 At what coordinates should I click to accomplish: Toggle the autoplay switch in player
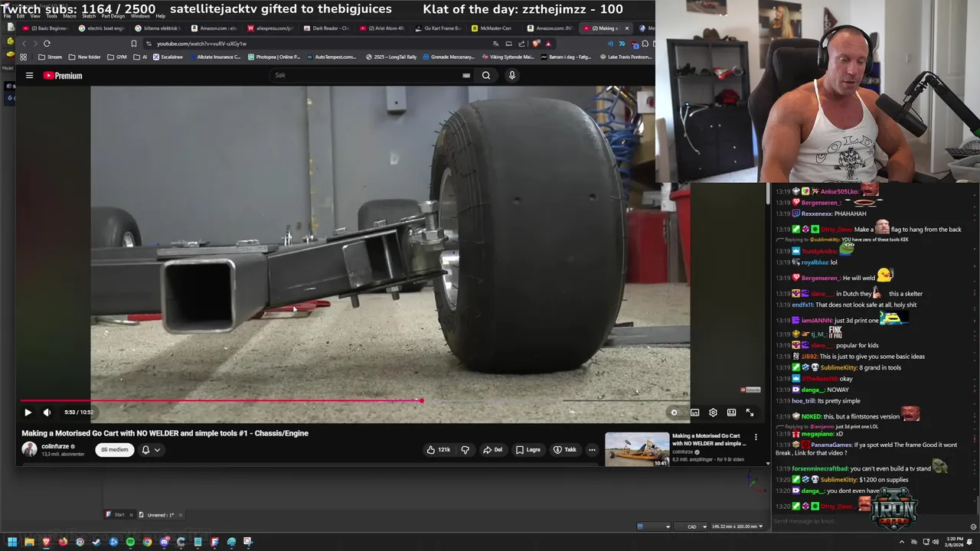point(674,412)
